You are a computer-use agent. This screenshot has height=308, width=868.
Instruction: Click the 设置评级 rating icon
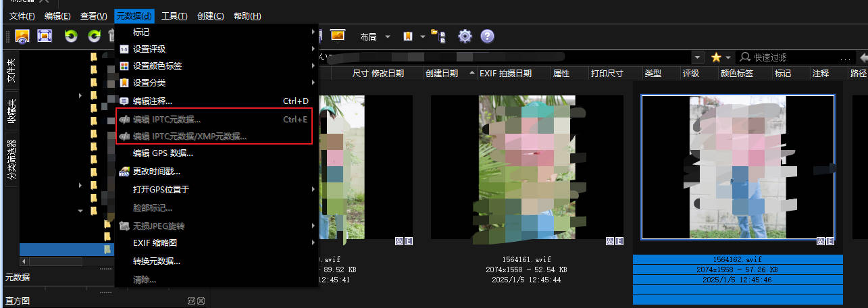124,49
